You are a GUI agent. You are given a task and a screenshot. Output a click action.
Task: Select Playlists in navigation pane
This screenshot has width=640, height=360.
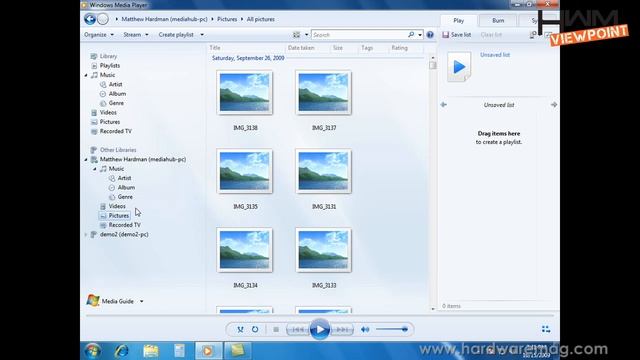click(110, 66)
